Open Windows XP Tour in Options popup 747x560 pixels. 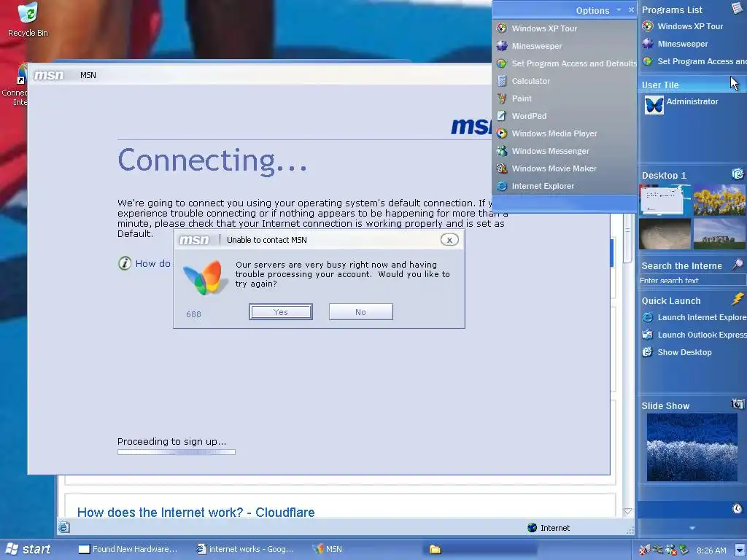pos(565,28)
